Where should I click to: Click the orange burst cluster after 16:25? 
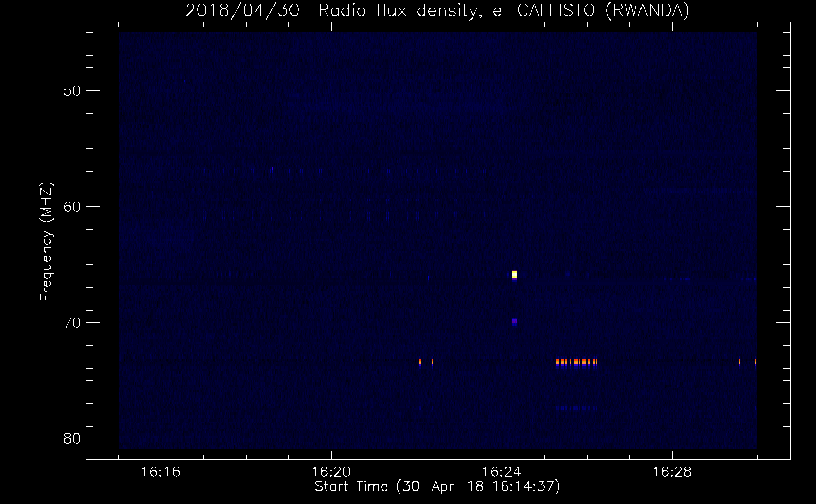576,362
